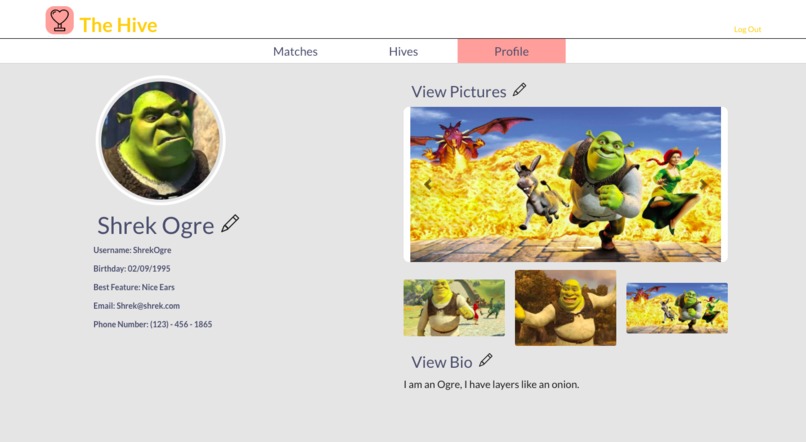This screenshot has height=442, width=806.
Task: Click the Email: Shrek@shrek.com line
Action: point(136,306)
